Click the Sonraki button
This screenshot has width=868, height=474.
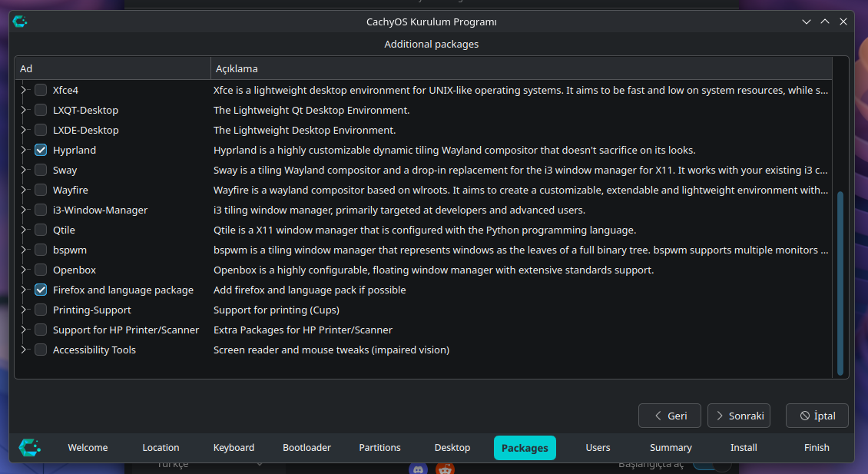[739, 416]
